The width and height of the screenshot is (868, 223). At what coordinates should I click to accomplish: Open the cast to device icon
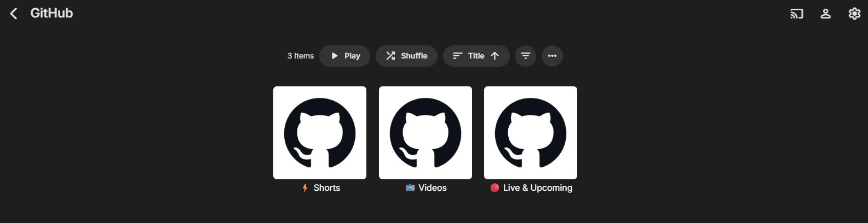coord(796,14)
